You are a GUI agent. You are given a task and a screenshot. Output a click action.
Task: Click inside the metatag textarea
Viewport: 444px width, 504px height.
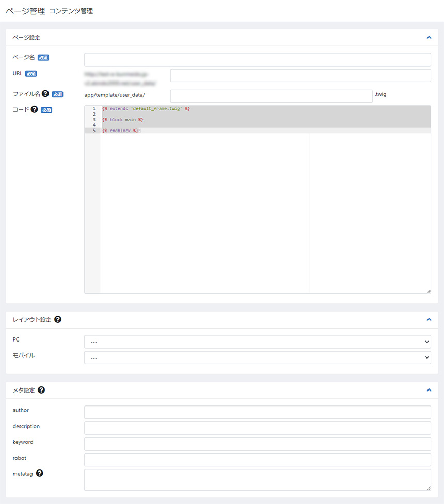click(x=257, y=479)
